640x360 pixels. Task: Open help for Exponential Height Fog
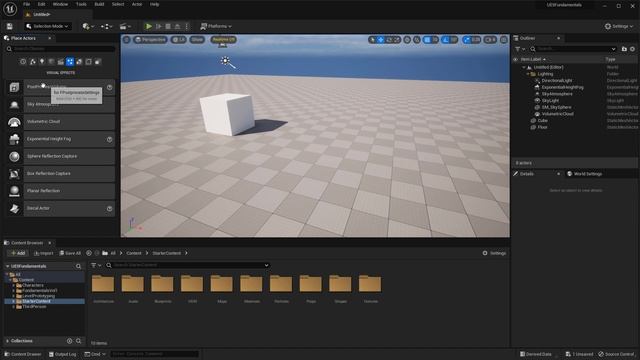[x=109, y=139]
